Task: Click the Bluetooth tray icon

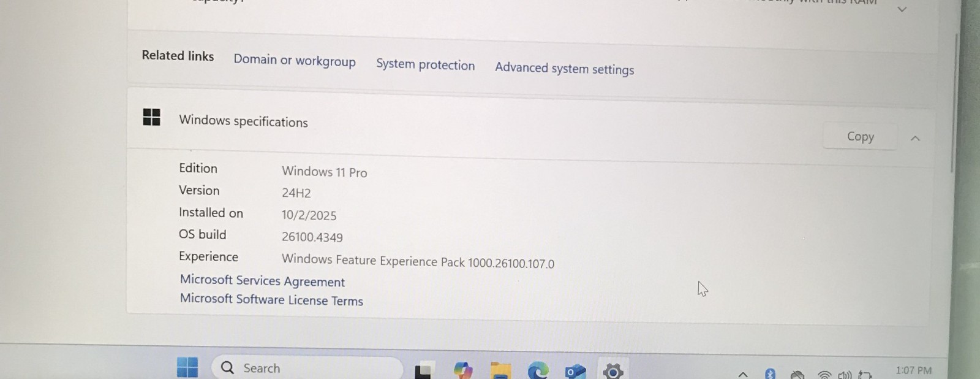Action: 770,373
